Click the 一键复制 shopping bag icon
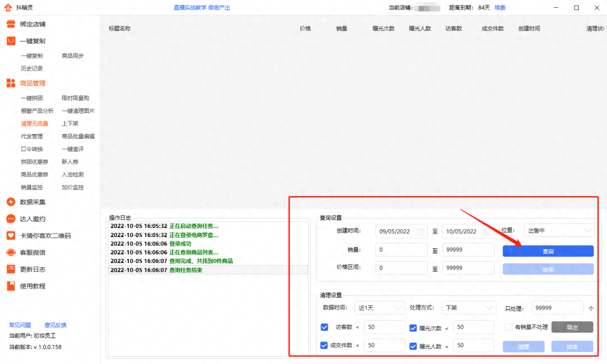Image resolution: width=607 pixels, height=364 pixels. click(x=11, y=40)
